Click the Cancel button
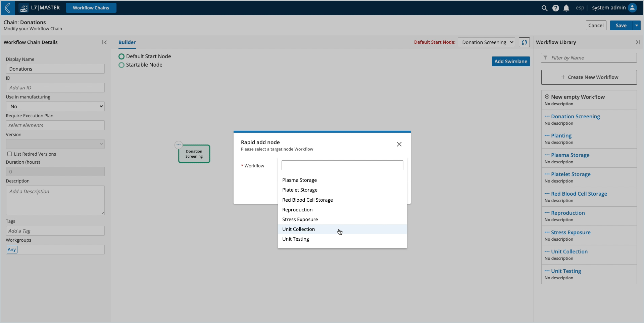Viewport: 644px width, 323px height. pyautogui.click(x=596, y=26)
